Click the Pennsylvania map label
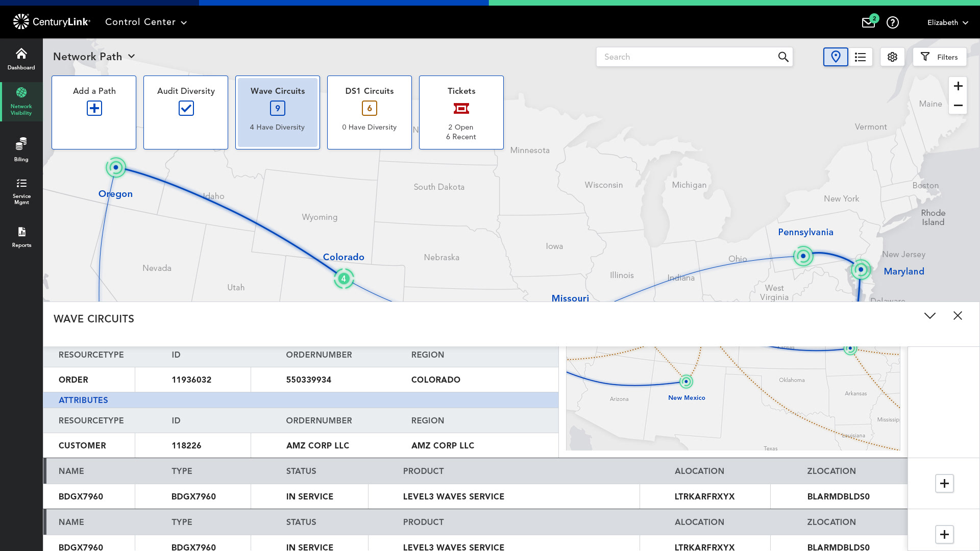The image size is (980, 551). pos(805,232)
